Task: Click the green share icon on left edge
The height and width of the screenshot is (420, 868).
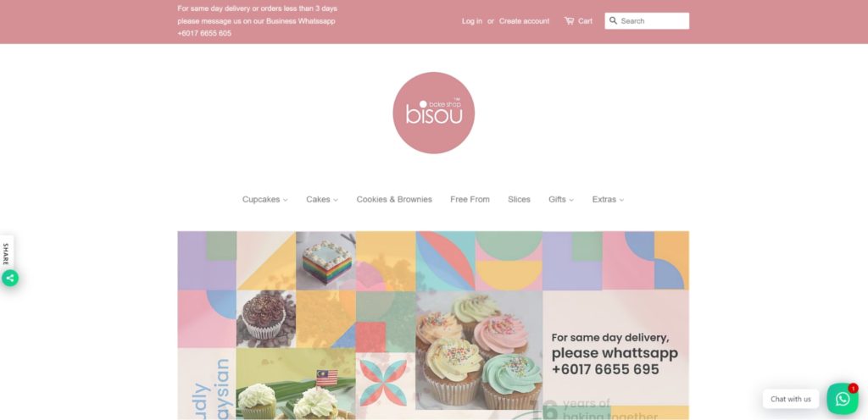Action: [10, 278]
